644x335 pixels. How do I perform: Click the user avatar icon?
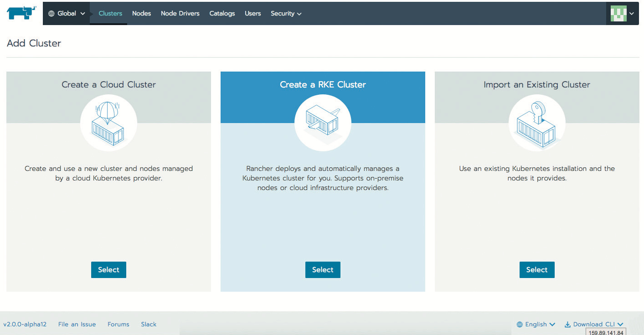point(618,14)
